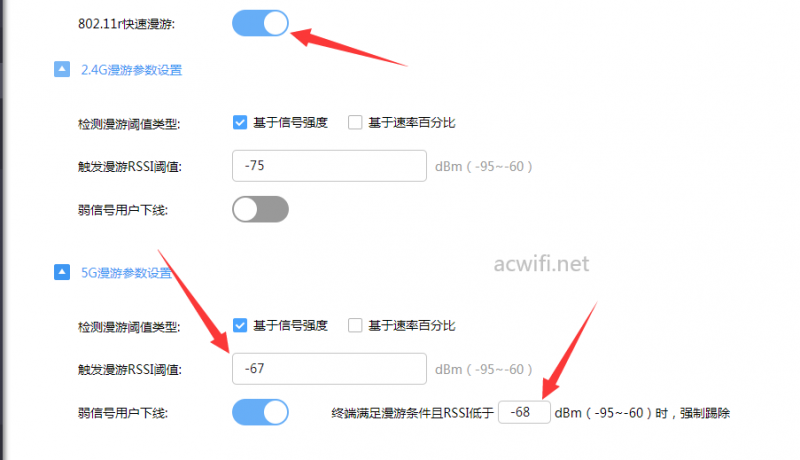800x460 pixels.
Task: Collapse the 5G漫游参数设置 section arrow icon
Action: (x=62, y=272)
